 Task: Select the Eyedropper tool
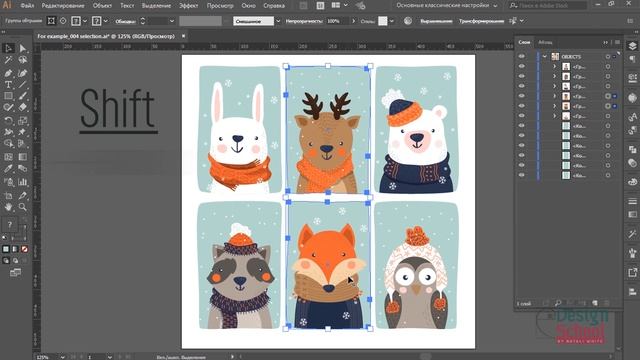[x=8, y=169]
